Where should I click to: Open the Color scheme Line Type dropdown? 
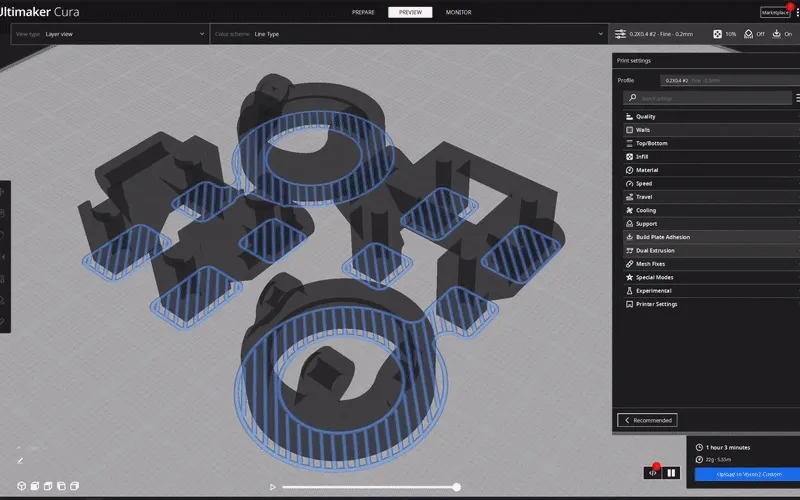[x=409, y=34]
